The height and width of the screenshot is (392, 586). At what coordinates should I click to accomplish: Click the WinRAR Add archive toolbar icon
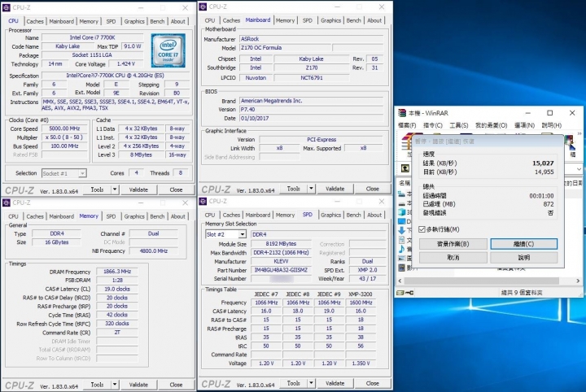pos(407,144)
